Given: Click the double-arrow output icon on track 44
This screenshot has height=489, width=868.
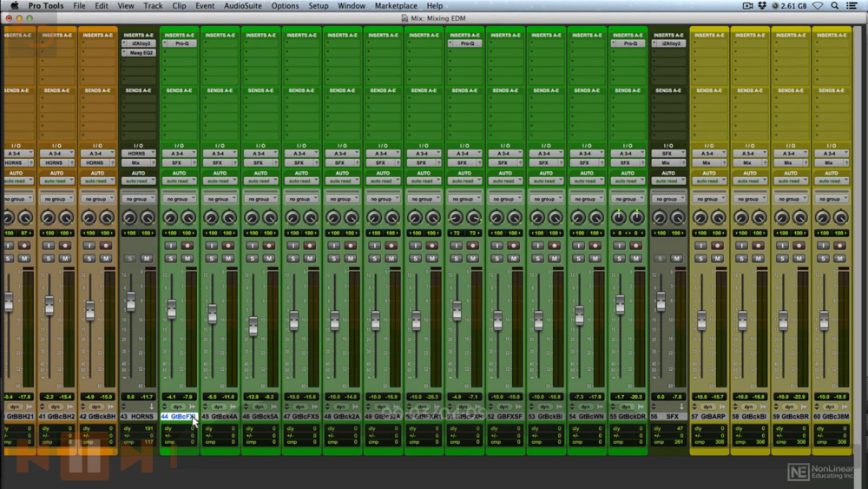Looking at the screenshot, I should pos(192,406).
